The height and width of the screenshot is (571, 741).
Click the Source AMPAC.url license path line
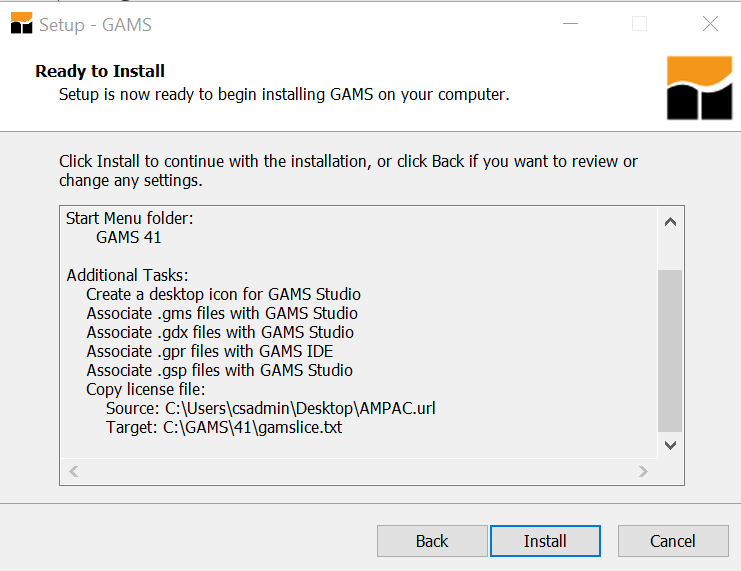[270, 408]
